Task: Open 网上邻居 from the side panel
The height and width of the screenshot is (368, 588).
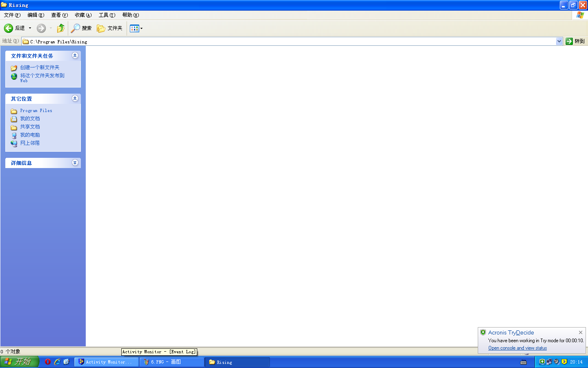Action: coord(30,143)
